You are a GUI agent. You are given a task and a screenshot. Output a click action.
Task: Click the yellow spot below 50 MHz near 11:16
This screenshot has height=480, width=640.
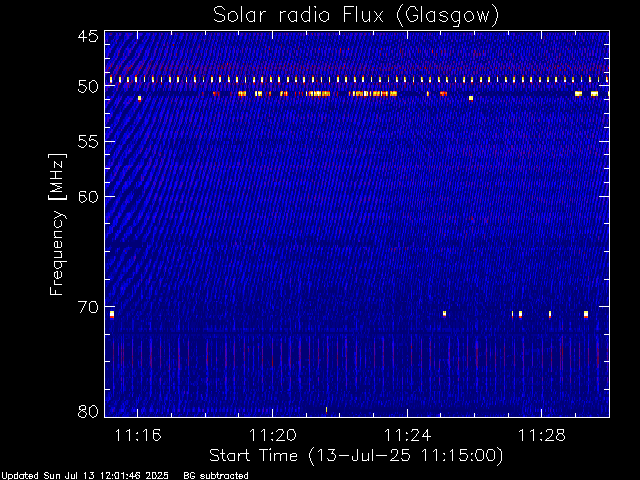(140, 98)
